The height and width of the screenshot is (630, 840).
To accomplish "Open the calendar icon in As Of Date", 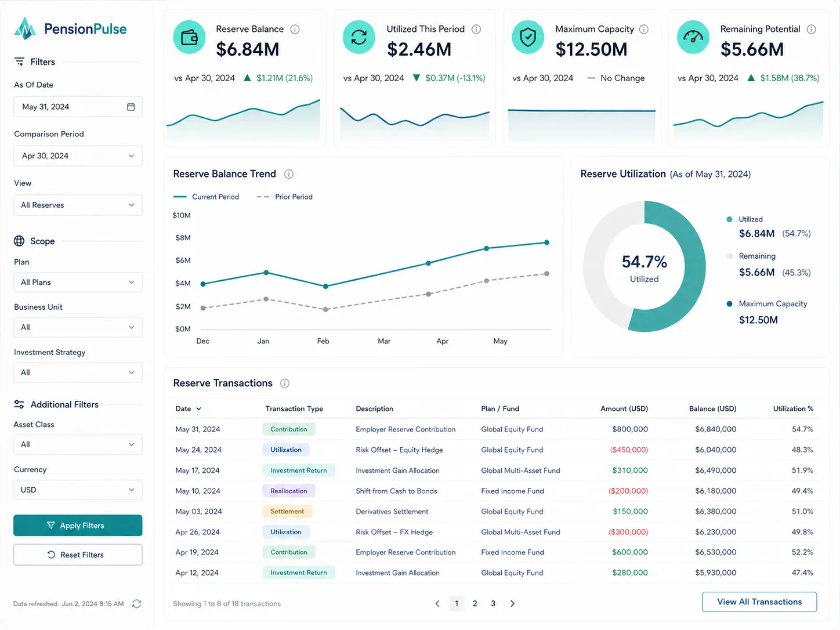I will pyautogui.click(x=131, y=107).
